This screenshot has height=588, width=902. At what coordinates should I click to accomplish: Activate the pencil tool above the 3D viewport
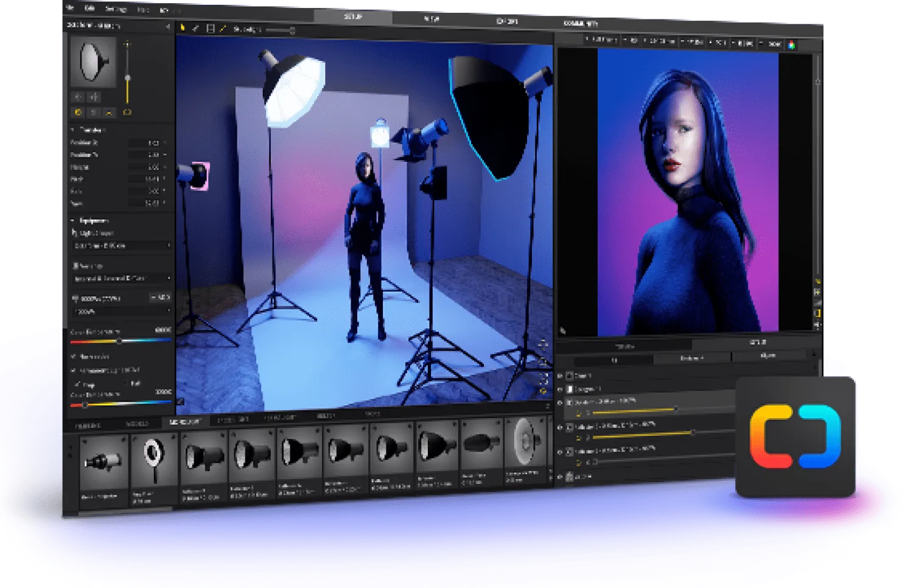point(222,29)
